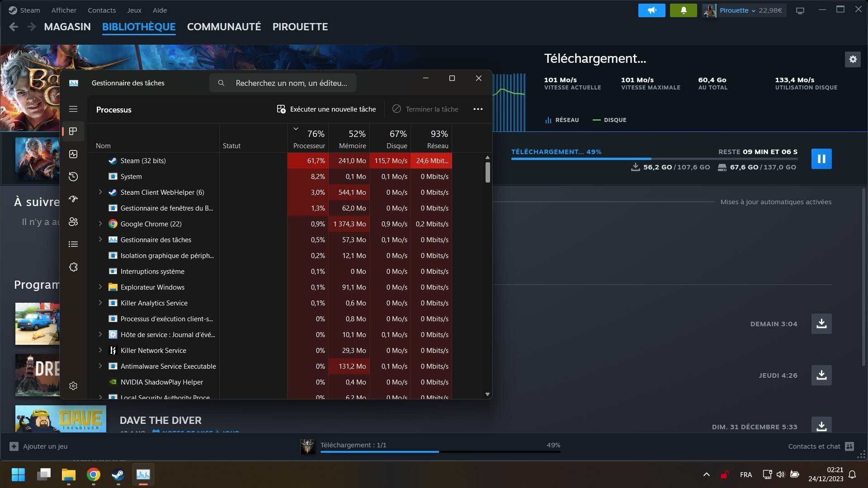The height and width of the screenshot is (488, 868).
Task: Sort processes by Processeur column
Action: click(x=308, y=138)
